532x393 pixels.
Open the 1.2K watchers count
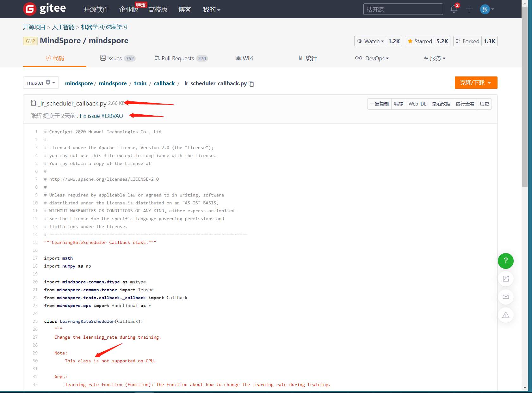click(394, 41)
